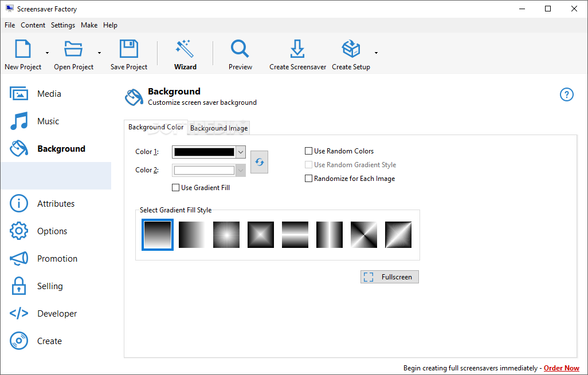The height and width of the screenshot is (375, 588).
Task: Check Use Random Colors
Action: tap(309, 151)
